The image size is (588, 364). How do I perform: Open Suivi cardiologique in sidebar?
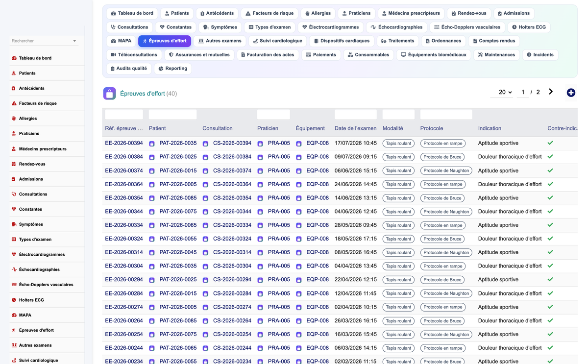(x=38, y=360)
